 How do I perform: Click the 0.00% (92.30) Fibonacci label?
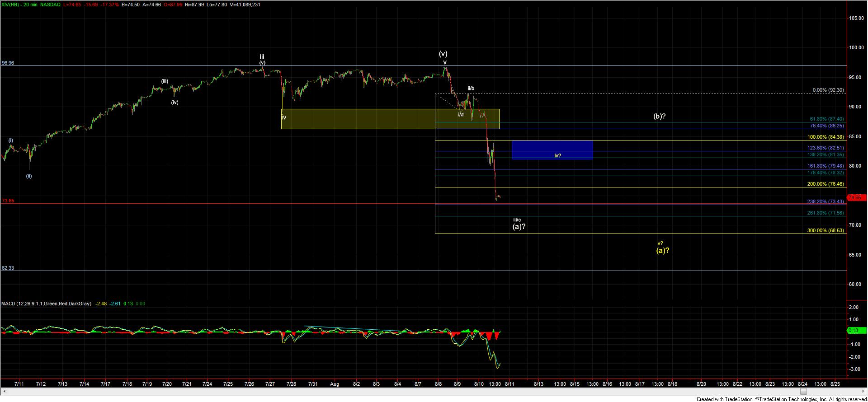coord(828,90)
